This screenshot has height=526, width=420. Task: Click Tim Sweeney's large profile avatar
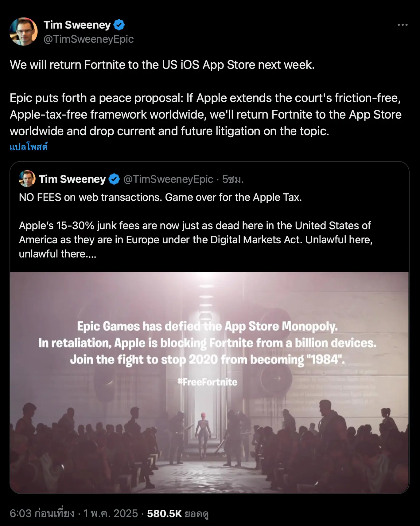point(24,32)
